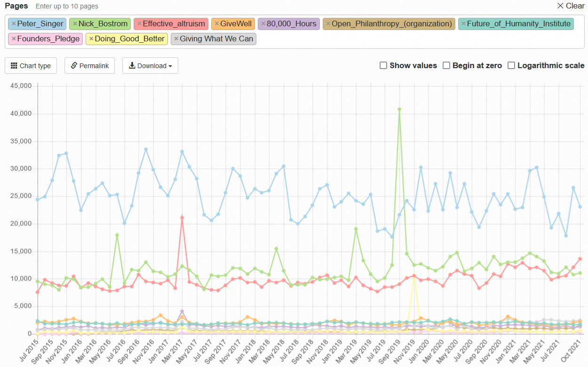This screenshot has height=367, width=588.
Task: Remove the Open_Philanthropy_(organization) tag via its x
Action: coord(328,23)
